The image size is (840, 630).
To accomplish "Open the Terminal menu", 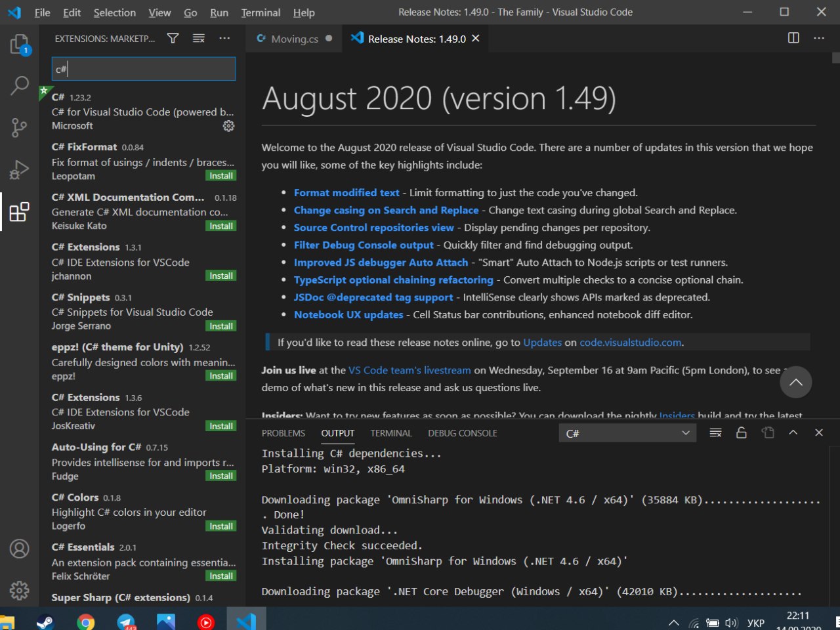I will point(261,12).
